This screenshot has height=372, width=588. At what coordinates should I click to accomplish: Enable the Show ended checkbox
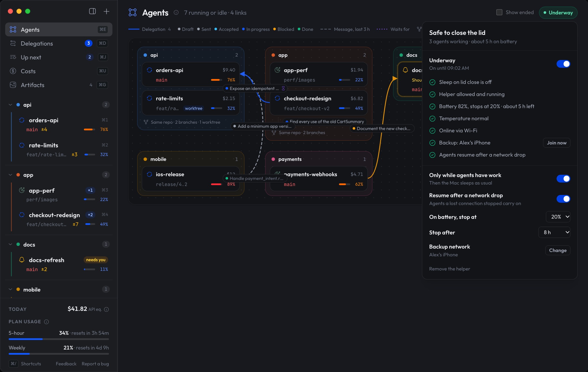click(499, 12)
